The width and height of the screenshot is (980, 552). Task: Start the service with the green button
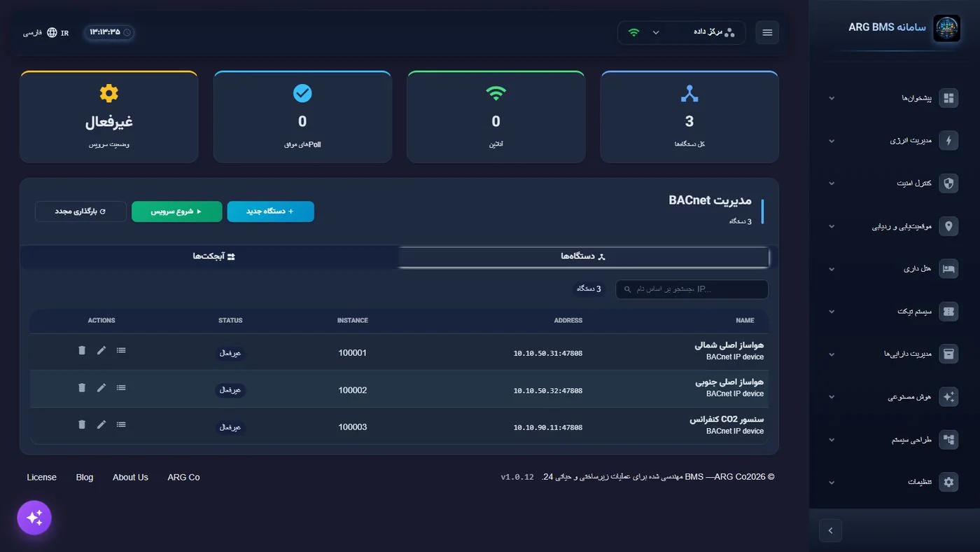coord(176,212)
